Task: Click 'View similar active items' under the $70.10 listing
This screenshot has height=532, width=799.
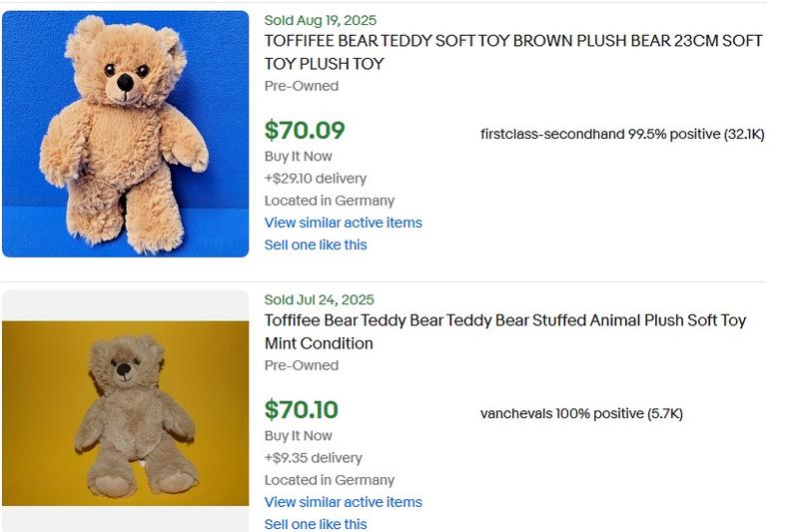Action: 343,502
